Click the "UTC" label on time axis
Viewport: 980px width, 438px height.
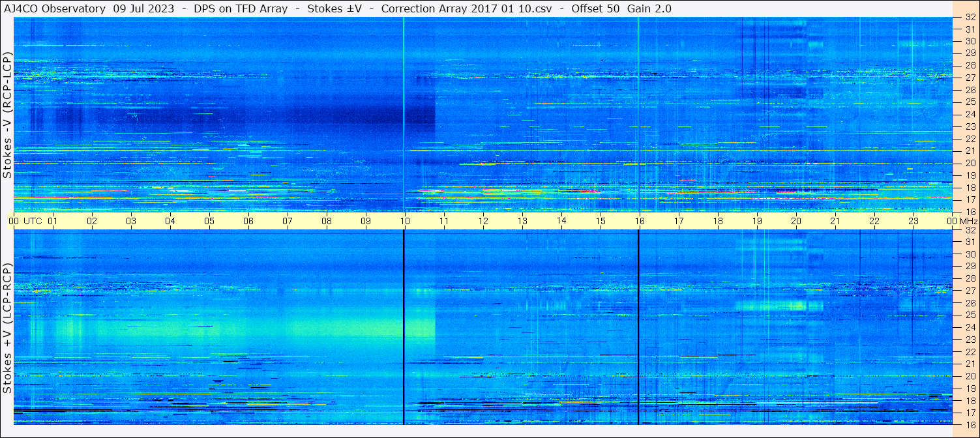[33, 221]
